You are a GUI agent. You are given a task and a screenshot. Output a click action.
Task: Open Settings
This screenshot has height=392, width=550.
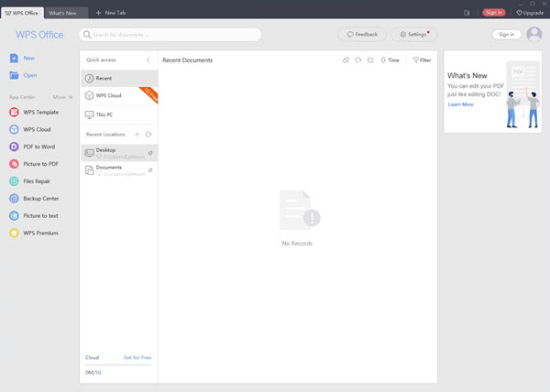click(x=414, y=34)
